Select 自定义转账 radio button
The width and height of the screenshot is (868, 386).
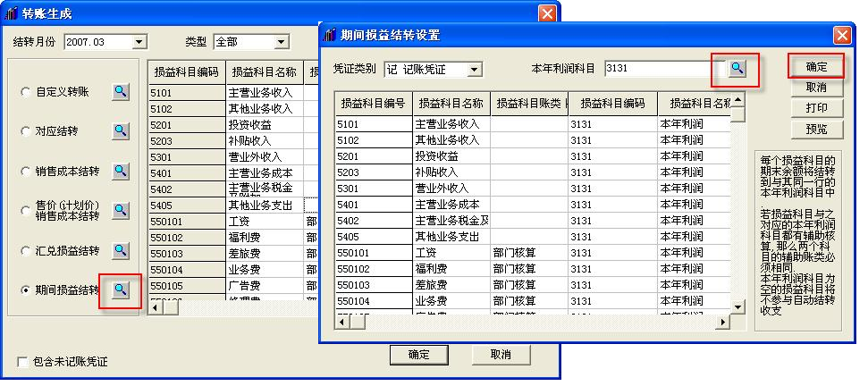[x=26, y=92]
